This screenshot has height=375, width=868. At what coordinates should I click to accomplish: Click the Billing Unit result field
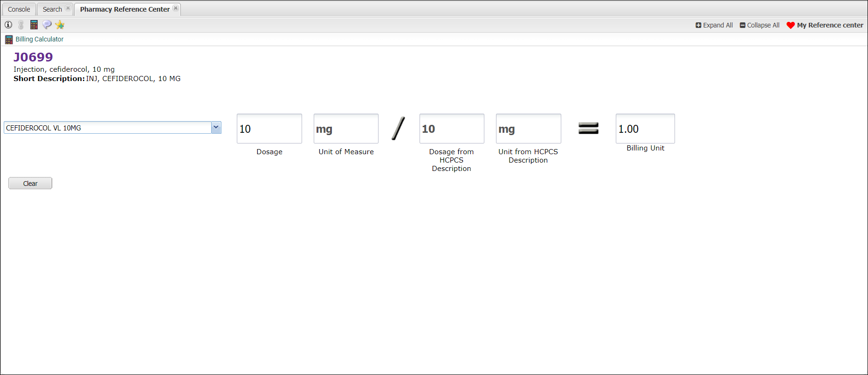[645, 129]
